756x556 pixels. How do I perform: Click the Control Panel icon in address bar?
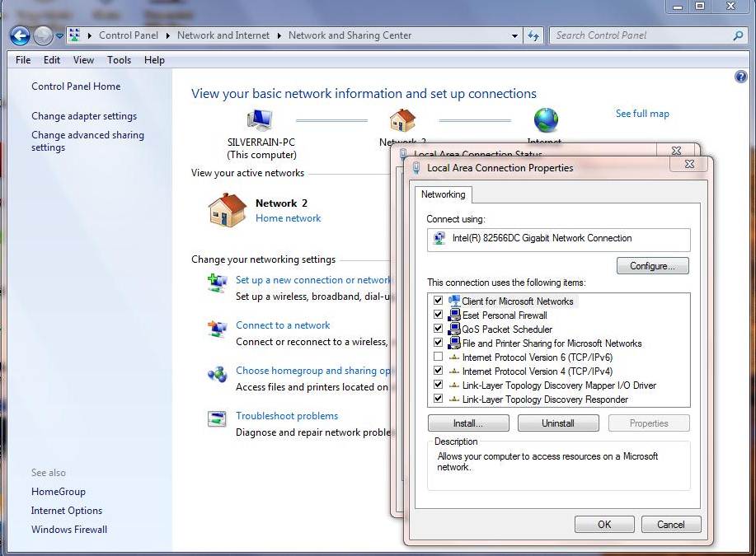(74, 35)
